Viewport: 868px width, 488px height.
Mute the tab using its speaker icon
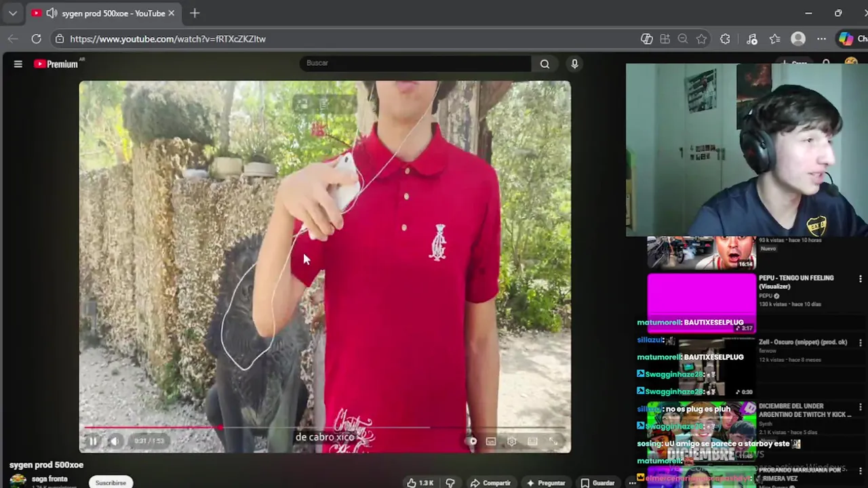(x=52, y=13)
